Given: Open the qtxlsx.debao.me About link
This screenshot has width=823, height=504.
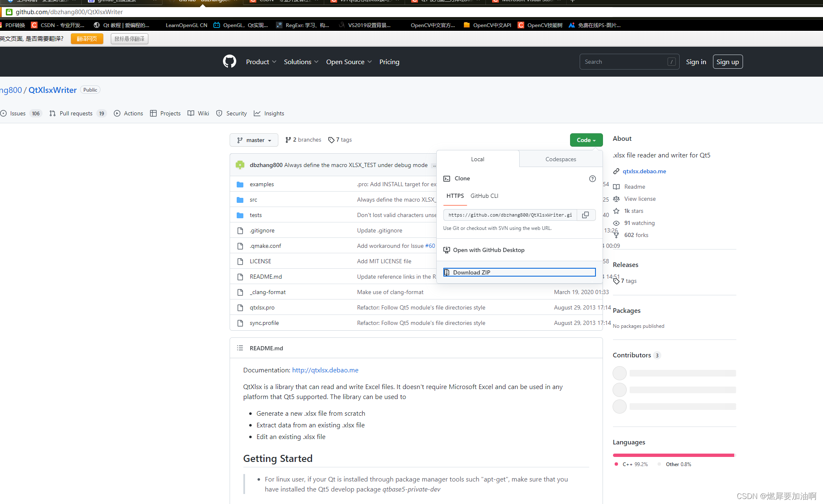Looking at the screenshot, I should click(644, 171).
